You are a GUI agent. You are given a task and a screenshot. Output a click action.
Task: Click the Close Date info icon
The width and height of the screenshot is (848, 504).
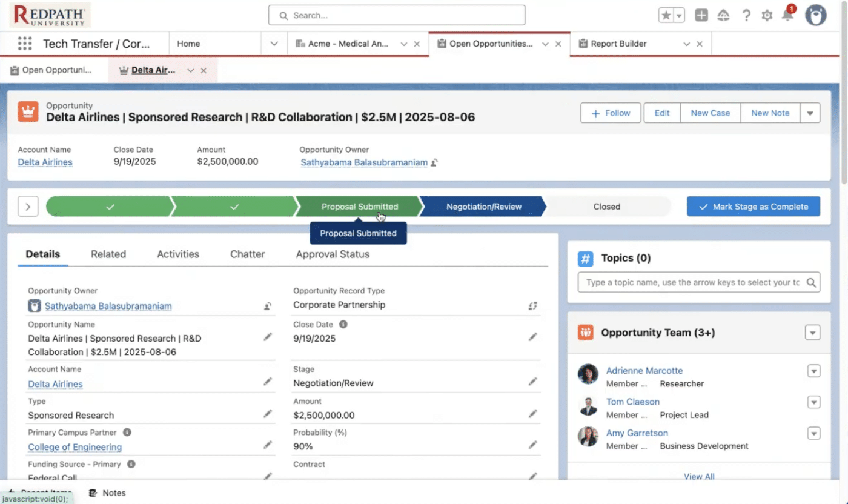click(343, 324)
